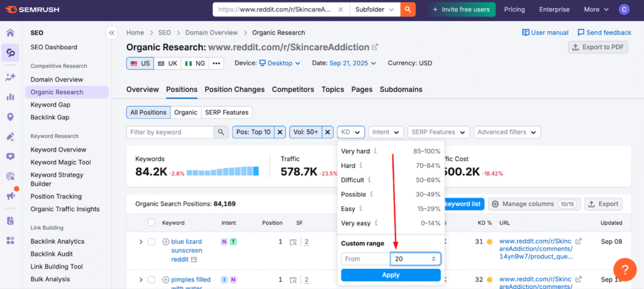
Task: Click the keyword filter search icon
Action: [221, 132]
